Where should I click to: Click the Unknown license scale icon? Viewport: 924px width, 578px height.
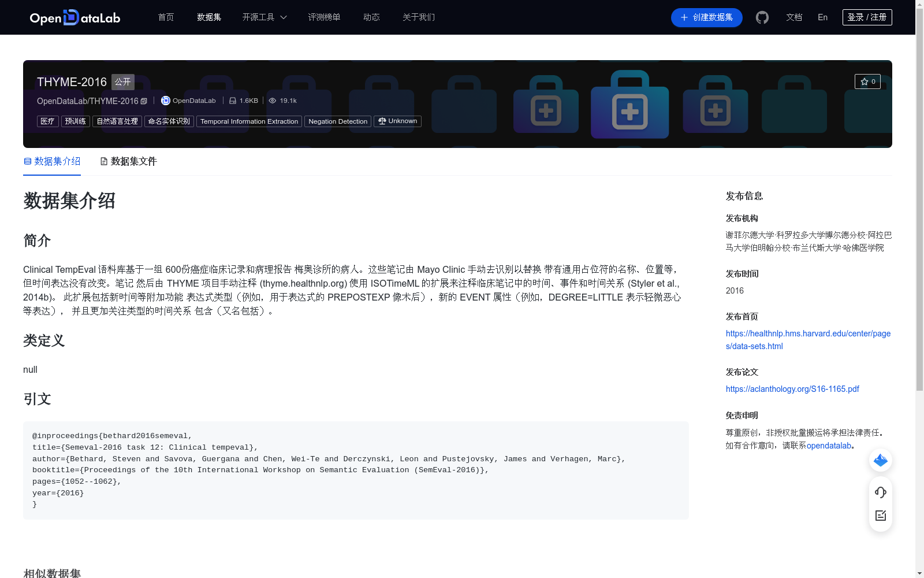click(382, 121)
